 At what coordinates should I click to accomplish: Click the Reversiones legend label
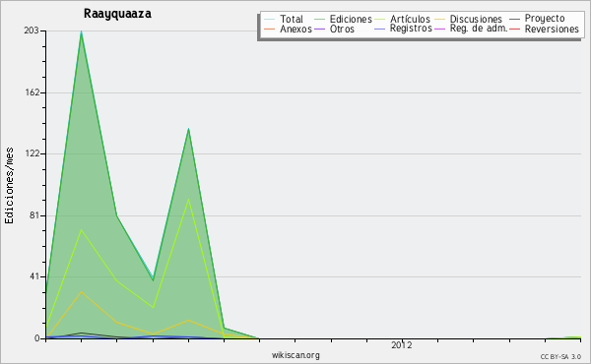pos(552,29)
